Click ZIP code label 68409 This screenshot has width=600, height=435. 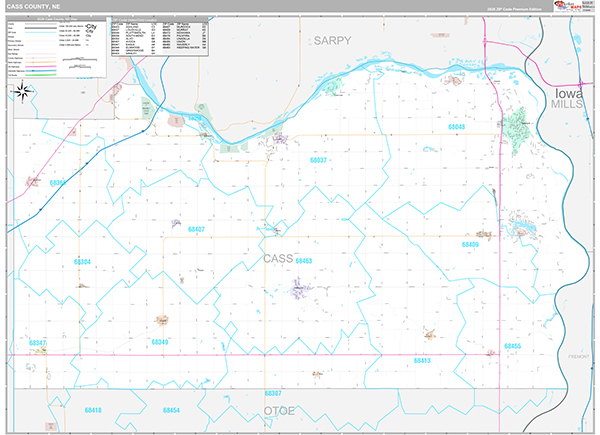(470, 244)
